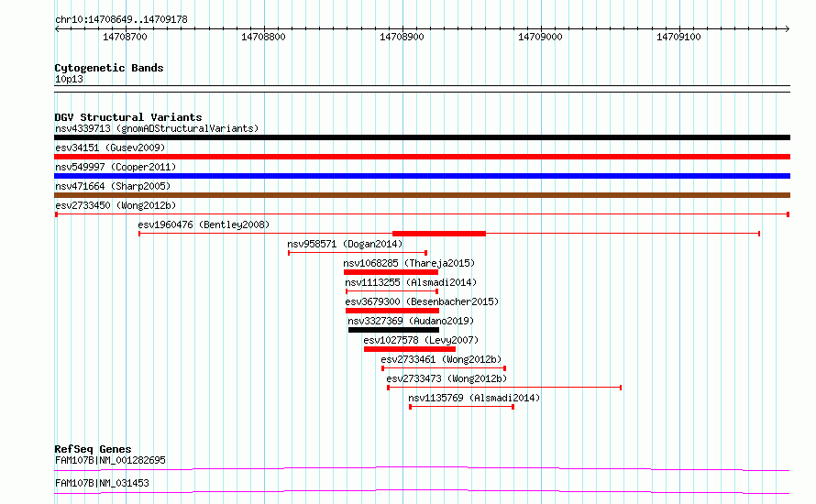Click the nsv4339713 gnomADStructuralVariants label
This screenshot has width=816, height=504.
point(157,128)
